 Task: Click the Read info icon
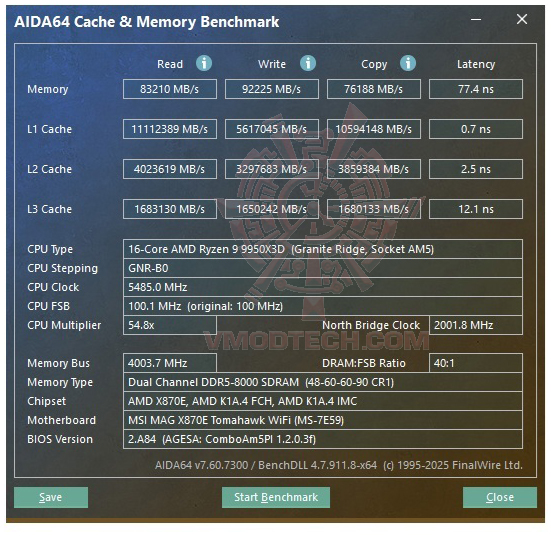tap(204, 64)
